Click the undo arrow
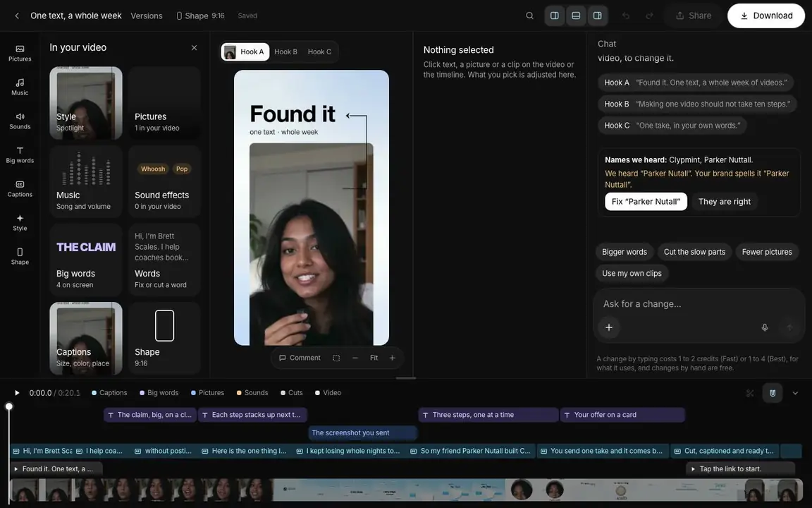Viewport: 812px width, 508px height. coord(626,16)
